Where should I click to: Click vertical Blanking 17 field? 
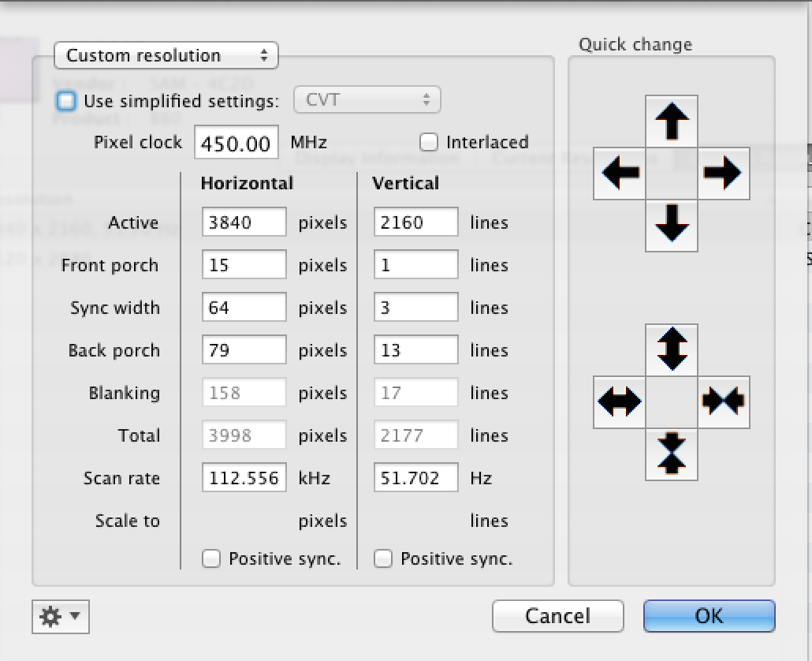415,392
